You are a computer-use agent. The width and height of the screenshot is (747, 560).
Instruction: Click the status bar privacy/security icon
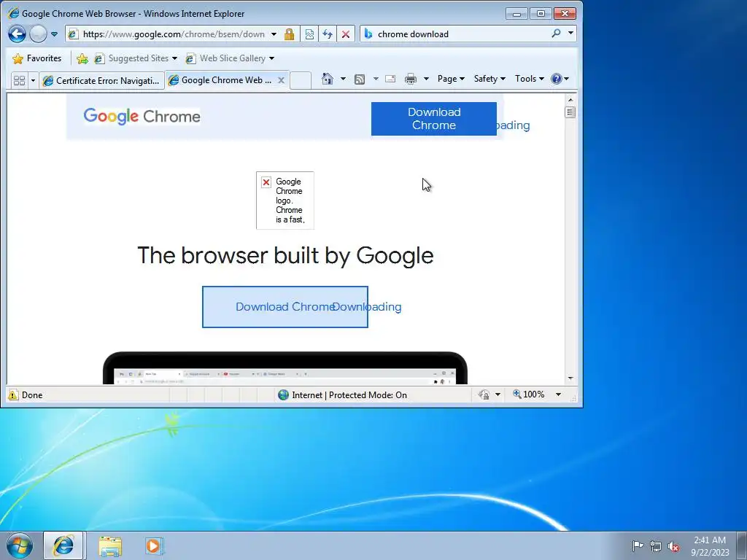[484, 394]
